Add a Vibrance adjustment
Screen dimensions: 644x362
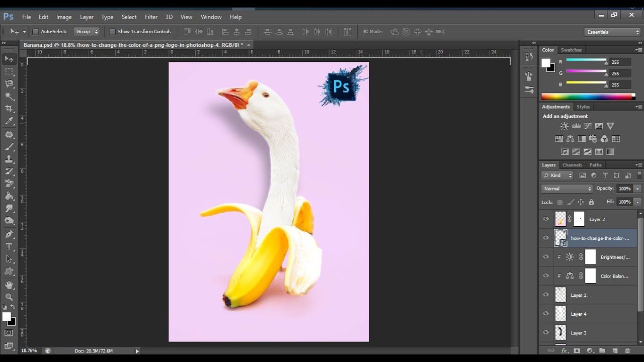610,126
